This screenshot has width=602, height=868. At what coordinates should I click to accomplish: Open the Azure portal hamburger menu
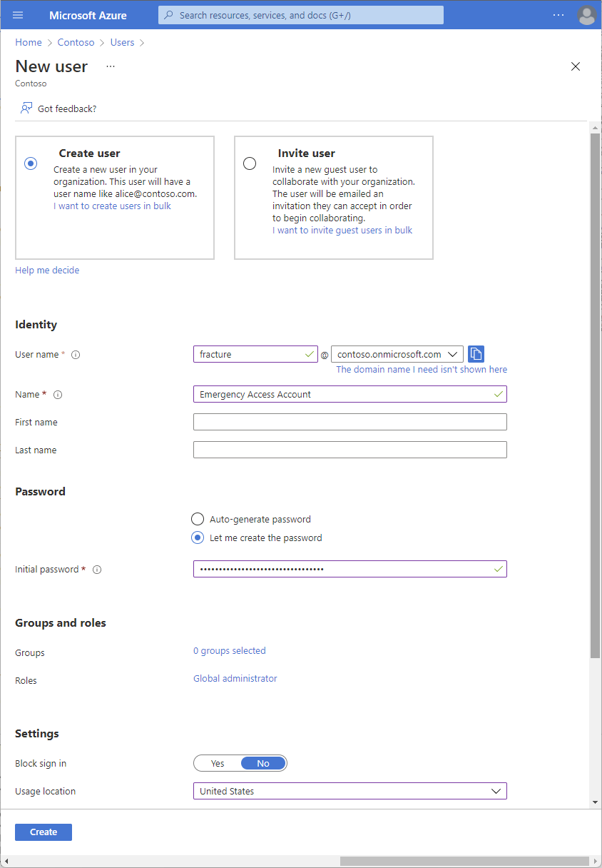tap(18, 15)
